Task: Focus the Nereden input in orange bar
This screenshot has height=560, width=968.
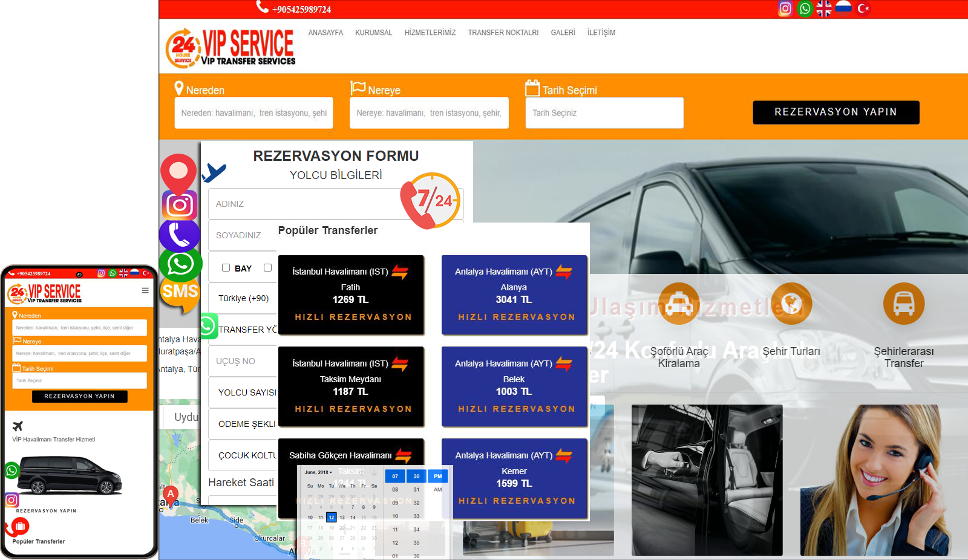Action: [253, 113]
